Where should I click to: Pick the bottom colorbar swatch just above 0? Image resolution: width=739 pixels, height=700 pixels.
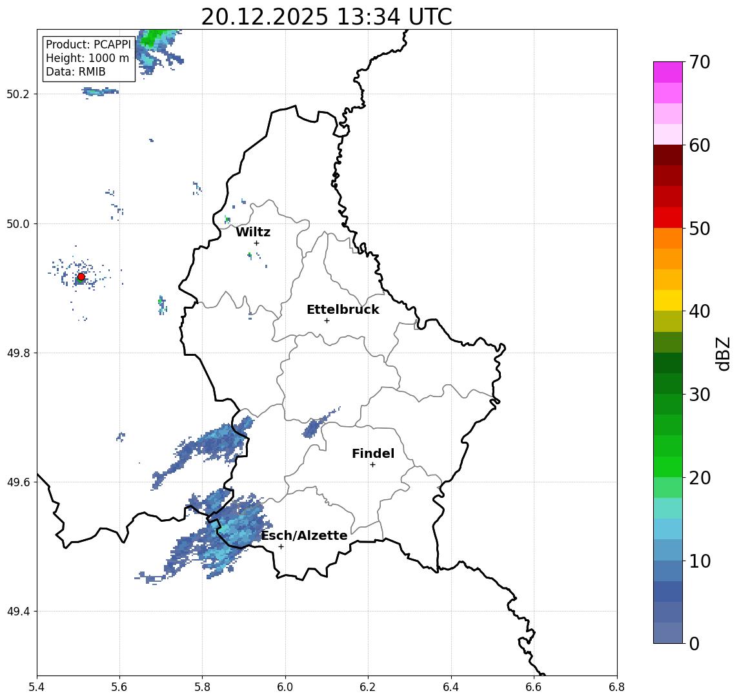point(668,633)
